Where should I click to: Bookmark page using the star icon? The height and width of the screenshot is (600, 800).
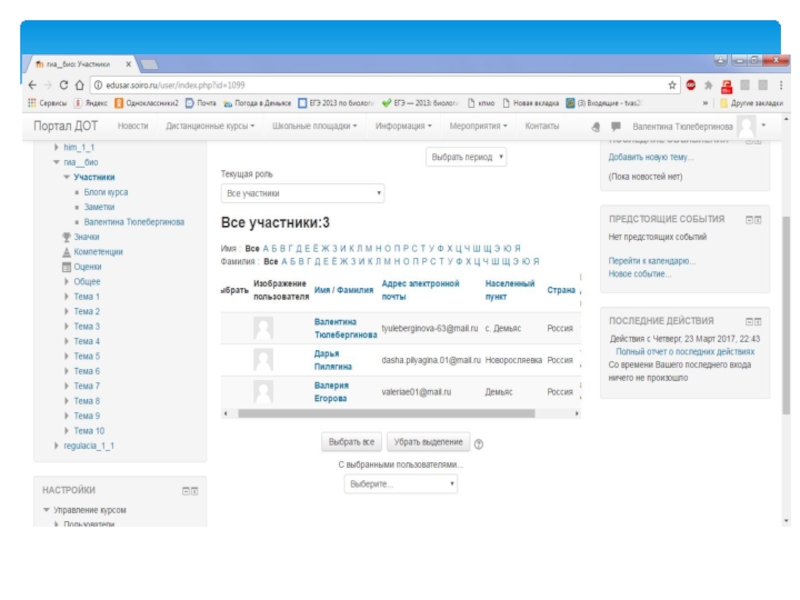click(673, 85)
